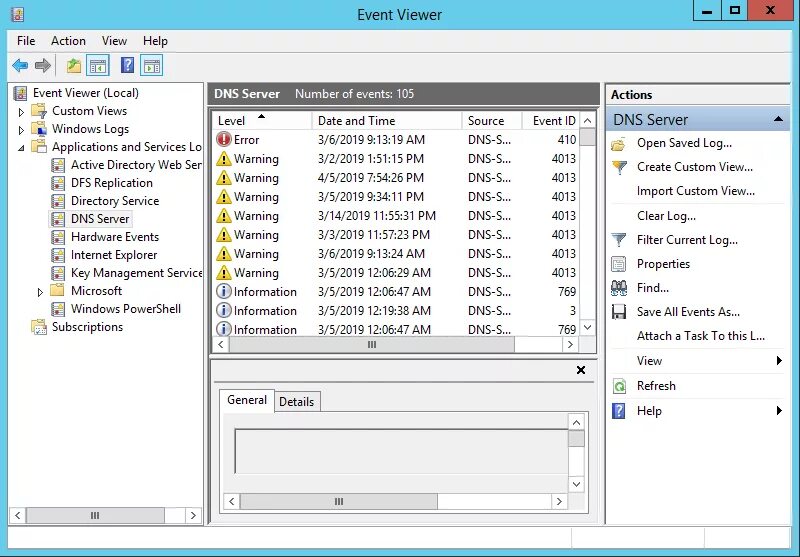Select the Information event at 12:19:38 AM
The width and height of the screenshot is (800, 557).
click(396, 311)
